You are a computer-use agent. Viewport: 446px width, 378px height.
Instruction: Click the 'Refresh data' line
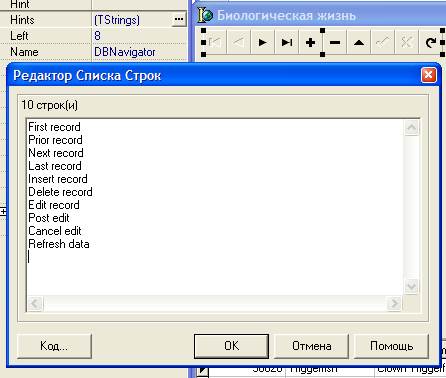click(x=59, y=244)
